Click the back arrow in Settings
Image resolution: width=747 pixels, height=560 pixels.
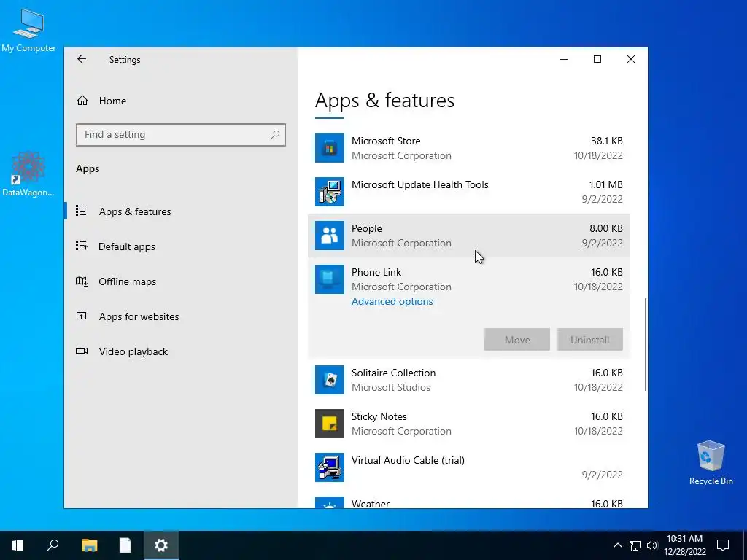[x=82, y=59]
